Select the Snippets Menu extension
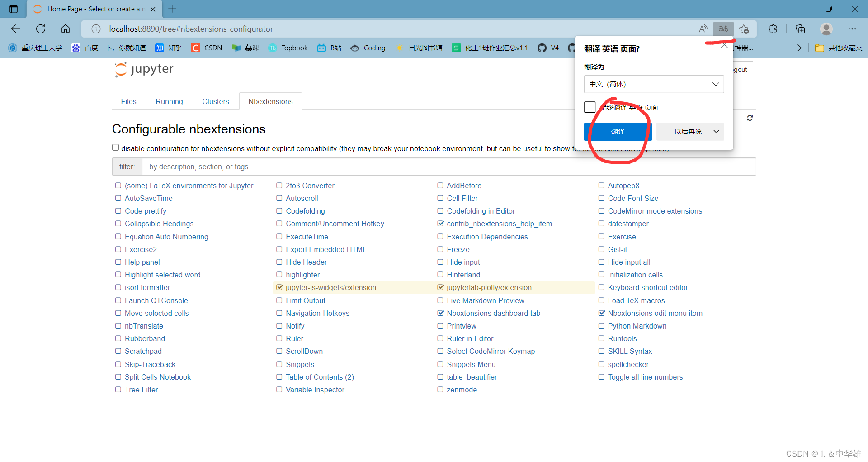The height and width of the screenshot is (462, 868). (x=471, y=364)
